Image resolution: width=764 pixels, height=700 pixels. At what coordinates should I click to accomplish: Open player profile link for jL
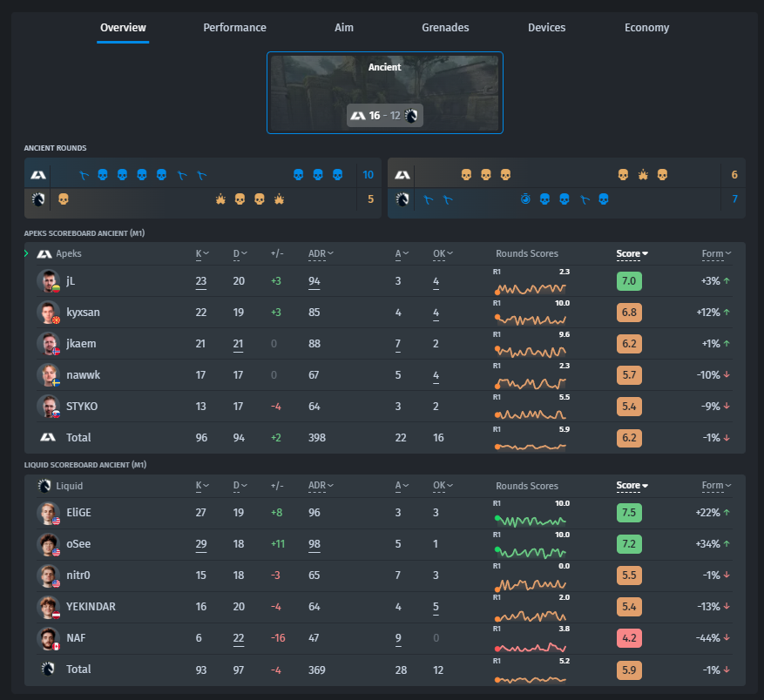71,281
